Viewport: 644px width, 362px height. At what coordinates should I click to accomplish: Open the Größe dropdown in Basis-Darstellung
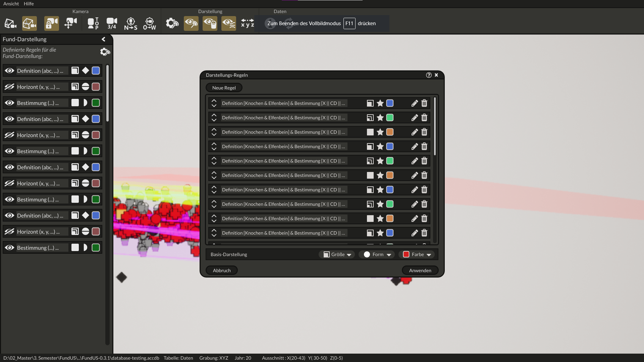pos(337,254)
